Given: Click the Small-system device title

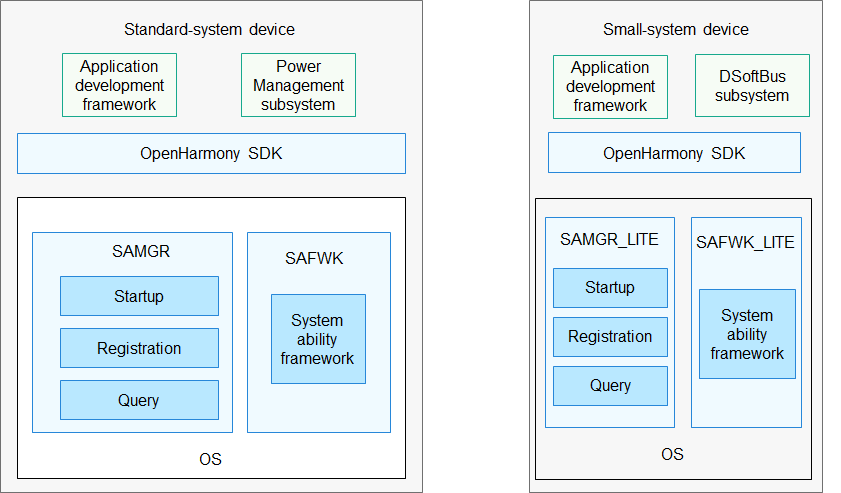Looking at the screenshot, I should pyautogui.click(x=676, y=30).
